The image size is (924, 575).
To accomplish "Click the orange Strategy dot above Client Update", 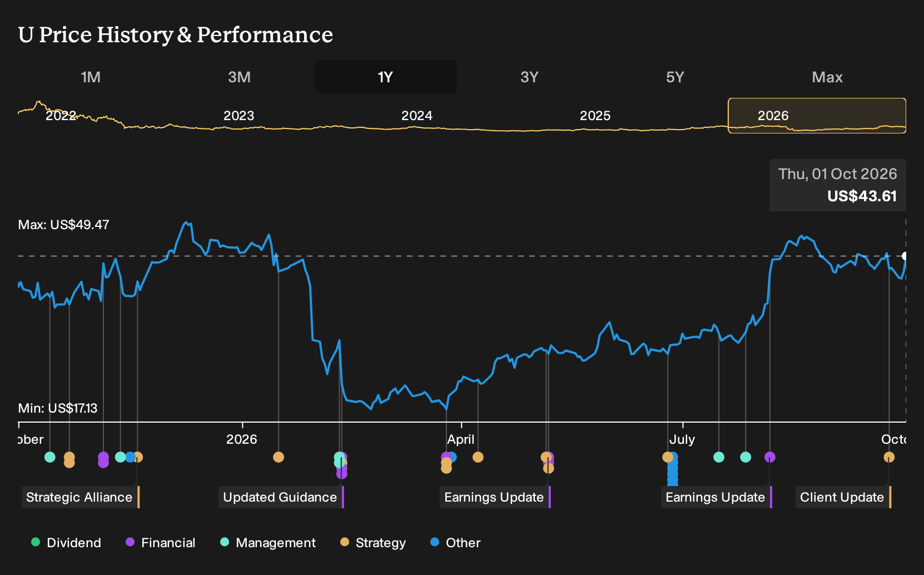I will 889,457.
